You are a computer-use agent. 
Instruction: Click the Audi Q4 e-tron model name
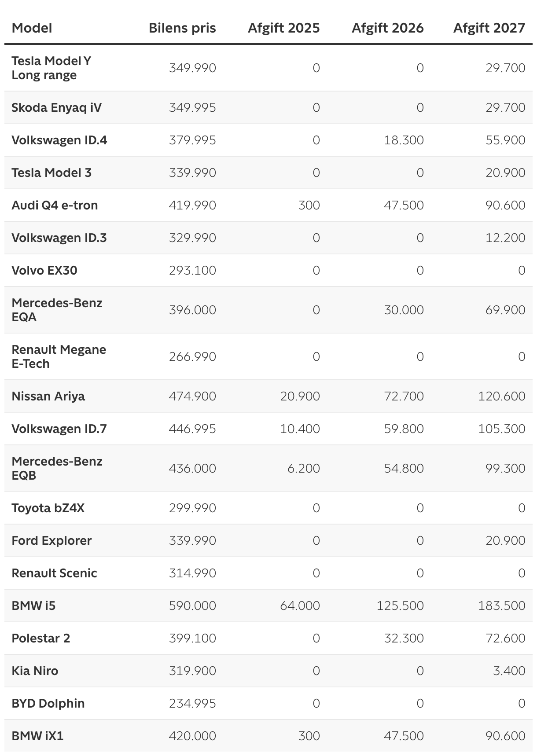coord(55,206)
